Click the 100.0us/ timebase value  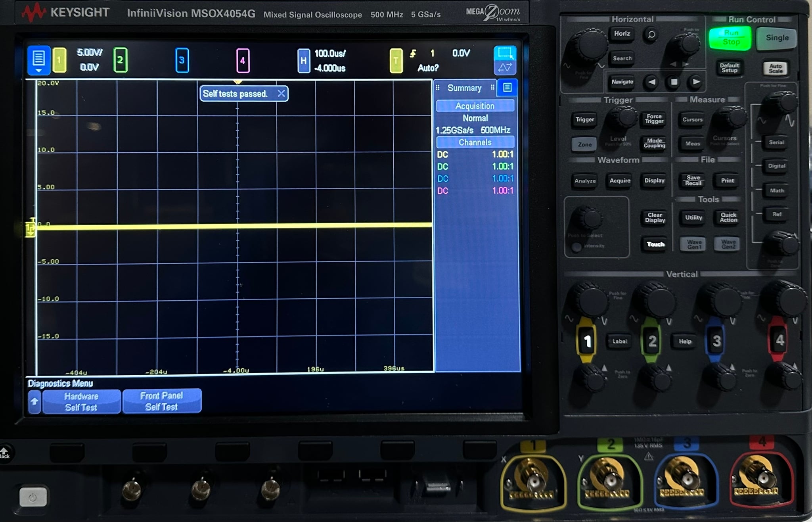tap(330, 53)
